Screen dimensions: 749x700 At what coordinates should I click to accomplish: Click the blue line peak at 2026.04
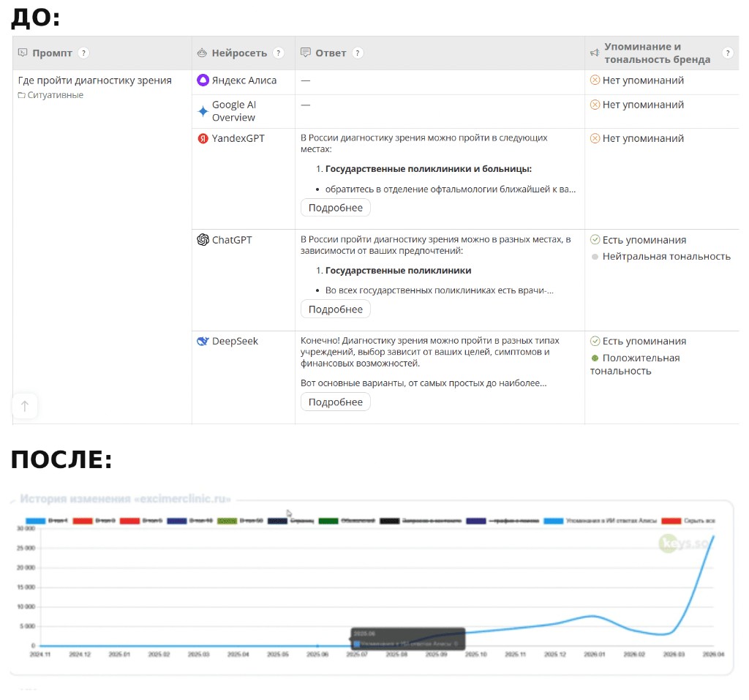pyautogui.click(x=714, y=536)
